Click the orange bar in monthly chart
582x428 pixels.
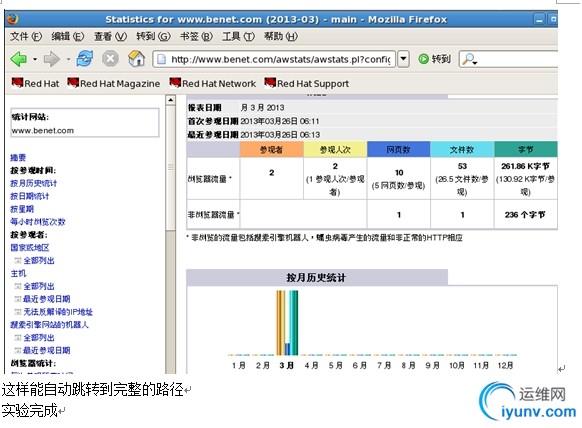[279, 323]
